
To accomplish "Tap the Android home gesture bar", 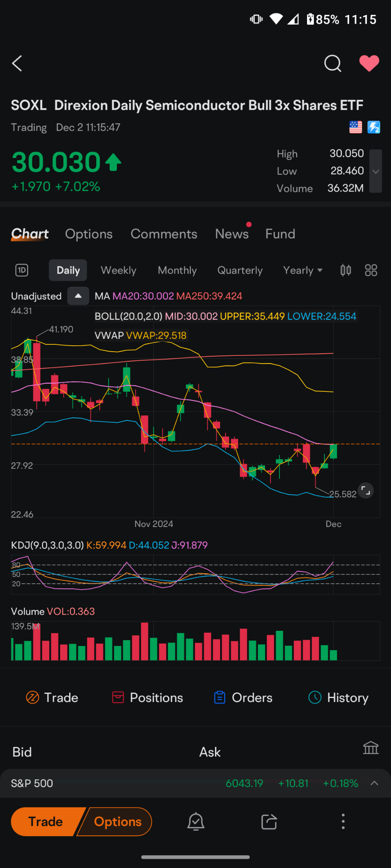I will tap(195, 857).
